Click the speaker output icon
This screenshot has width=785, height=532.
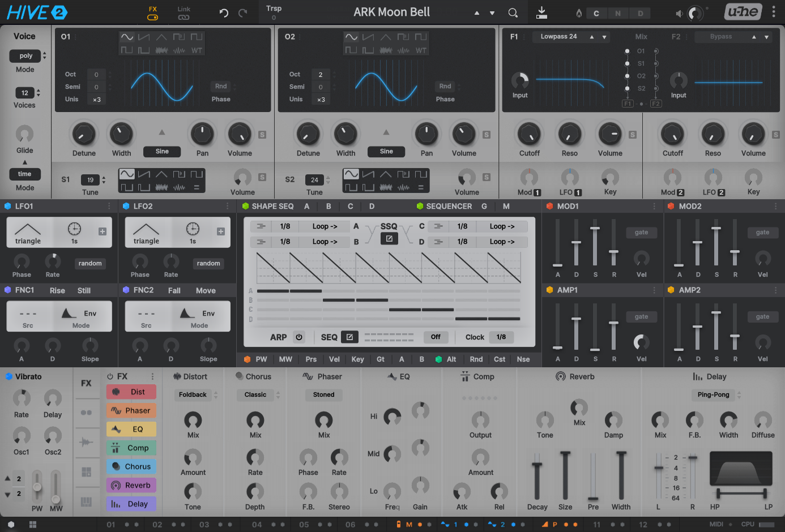(679, 13)
